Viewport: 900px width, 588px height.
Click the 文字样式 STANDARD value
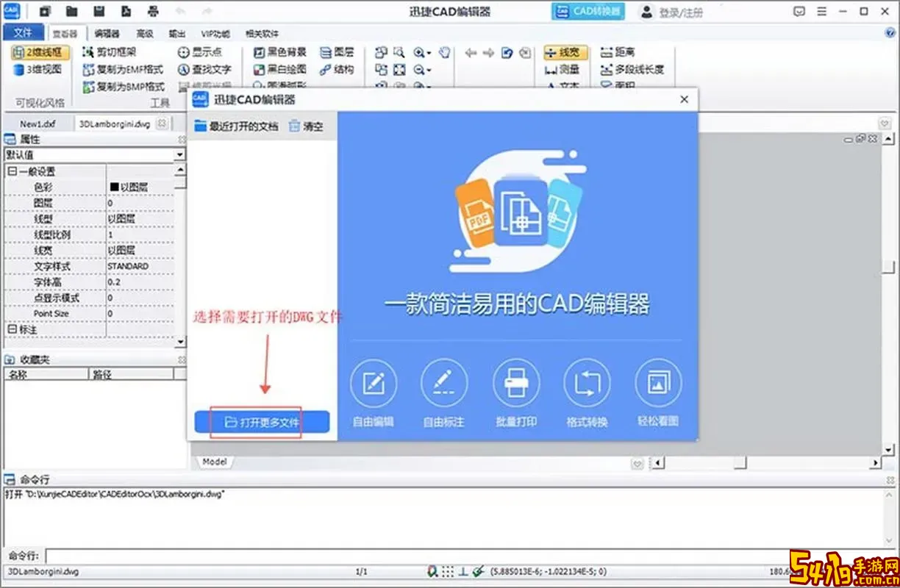(x=128, y=266)
